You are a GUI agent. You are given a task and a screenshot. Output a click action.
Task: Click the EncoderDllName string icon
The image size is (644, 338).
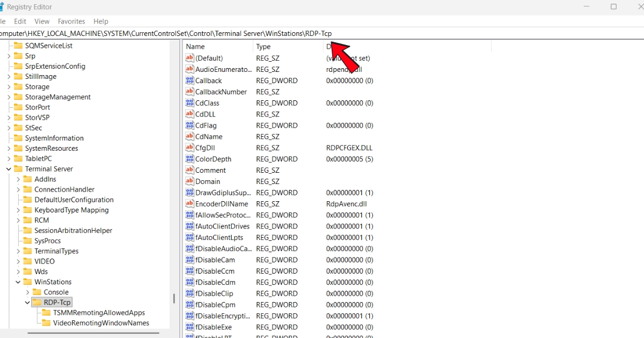(x=189, y=204)
